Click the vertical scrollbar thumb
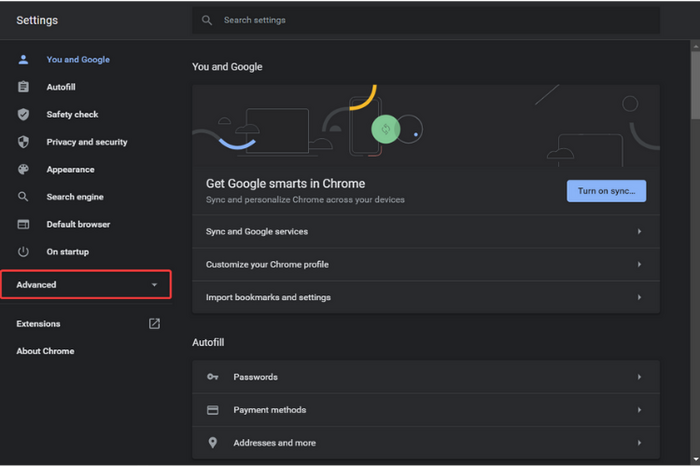Image resolution: width=700 pixels, height=466 pixels. (x=696, y=85)
